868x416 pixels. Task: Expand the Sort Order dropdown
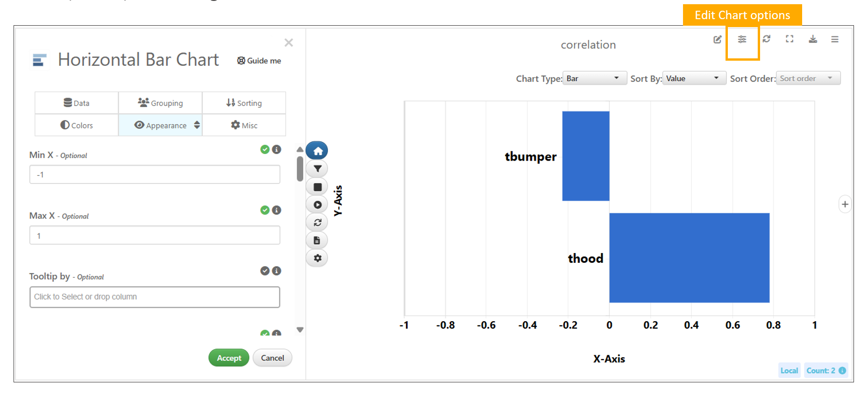(807, 78)
